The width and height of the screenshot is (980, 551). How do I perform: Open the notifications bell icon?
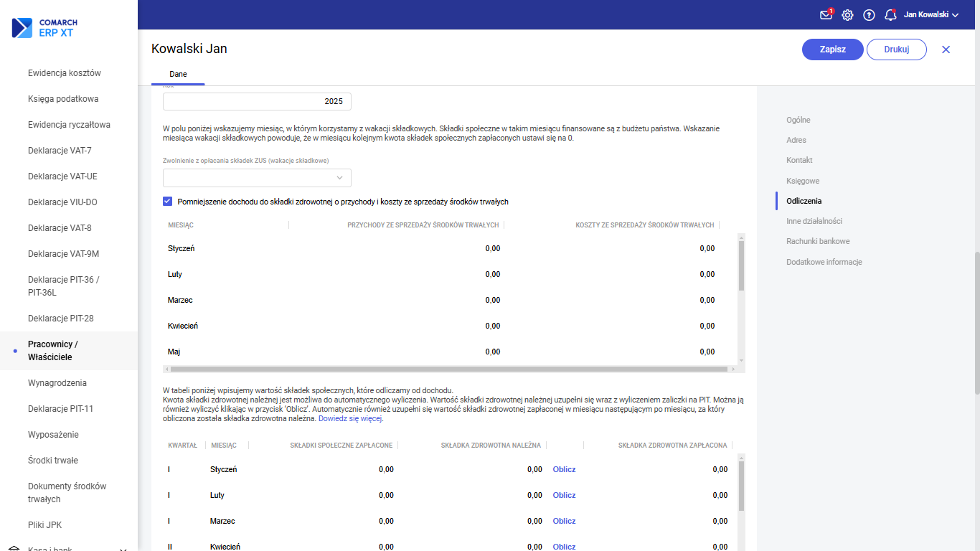click(x=890, y=15)
